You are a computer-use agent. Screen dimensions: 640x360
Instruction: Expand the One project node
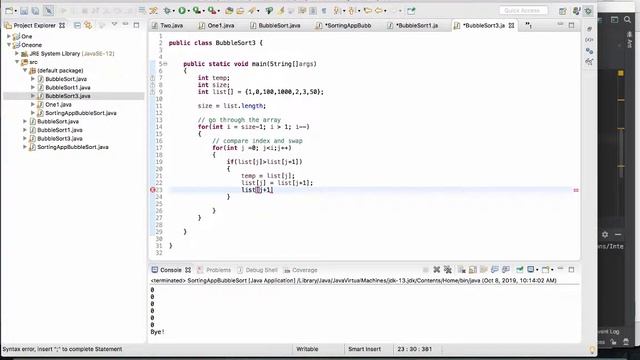tap(9, 36)
